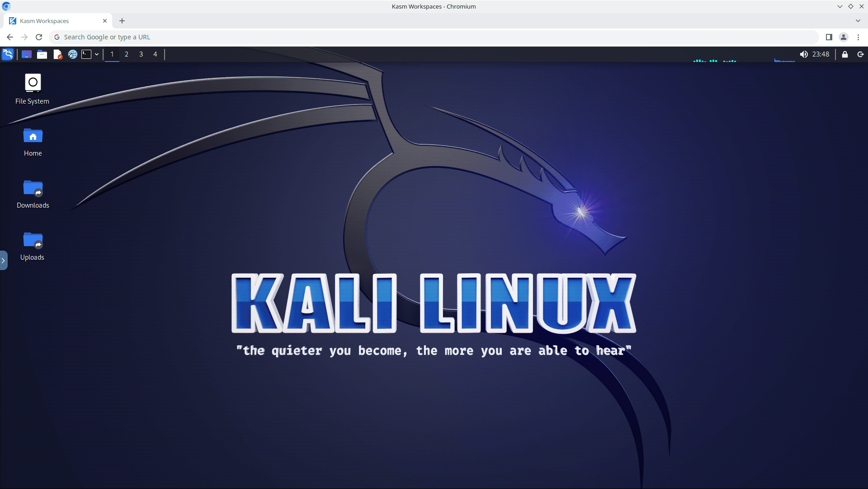
Task: Switch to workspace 4
Action: pyautogui.click(x=155, y=54)
